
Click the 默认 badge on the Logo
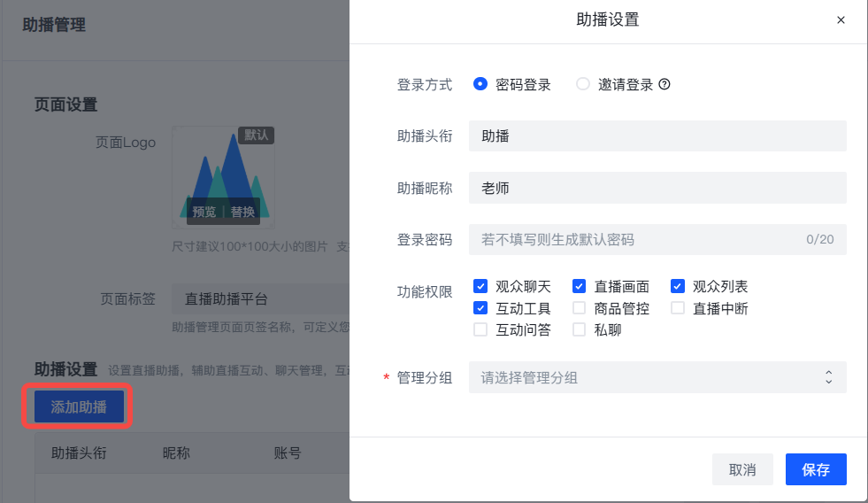(x=256, y=135)
